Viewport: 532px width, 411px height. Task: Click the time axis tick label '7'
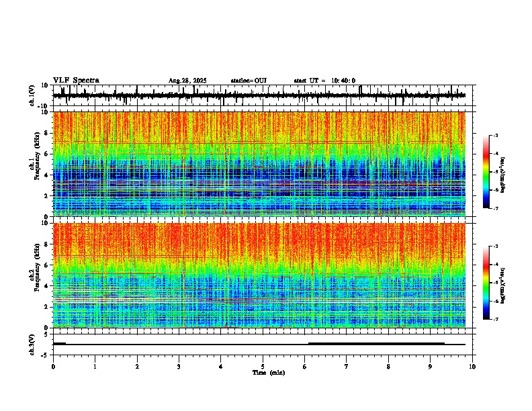click(347, 367)
